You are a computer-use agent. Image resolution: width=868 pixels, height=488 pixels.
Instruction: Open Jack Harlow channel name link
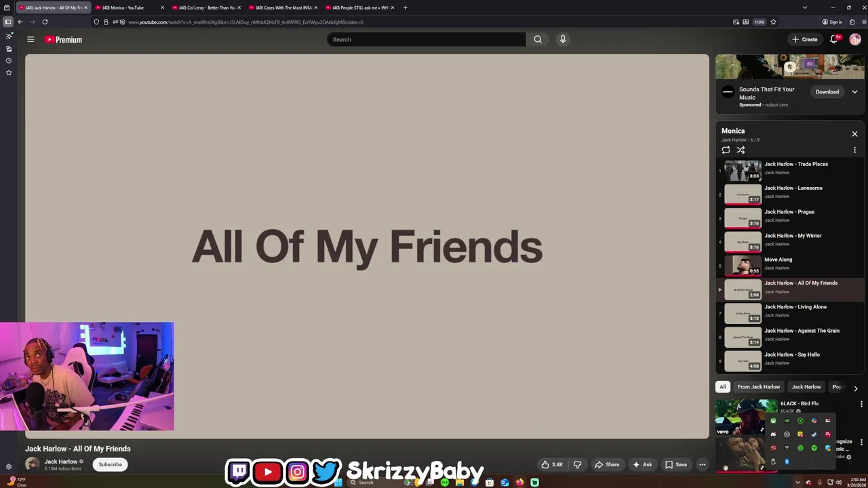coord(61,462)
